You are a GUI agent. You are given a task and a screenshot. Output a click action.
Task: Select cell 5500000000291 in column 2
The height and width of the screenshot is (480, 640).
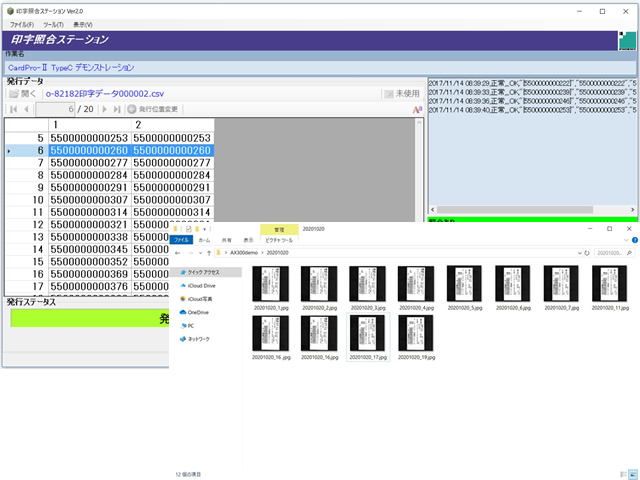(x=172, y=187)
